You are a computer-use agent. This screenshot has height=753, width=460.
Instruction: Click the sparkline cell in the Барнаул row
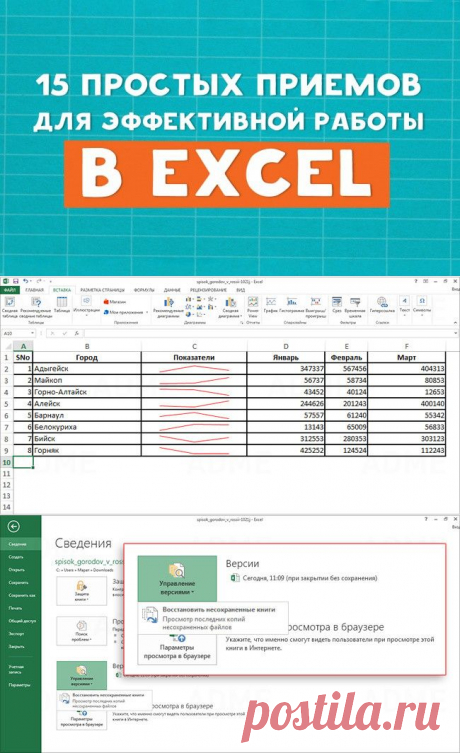pyautogui.click(x=194, y=415)
